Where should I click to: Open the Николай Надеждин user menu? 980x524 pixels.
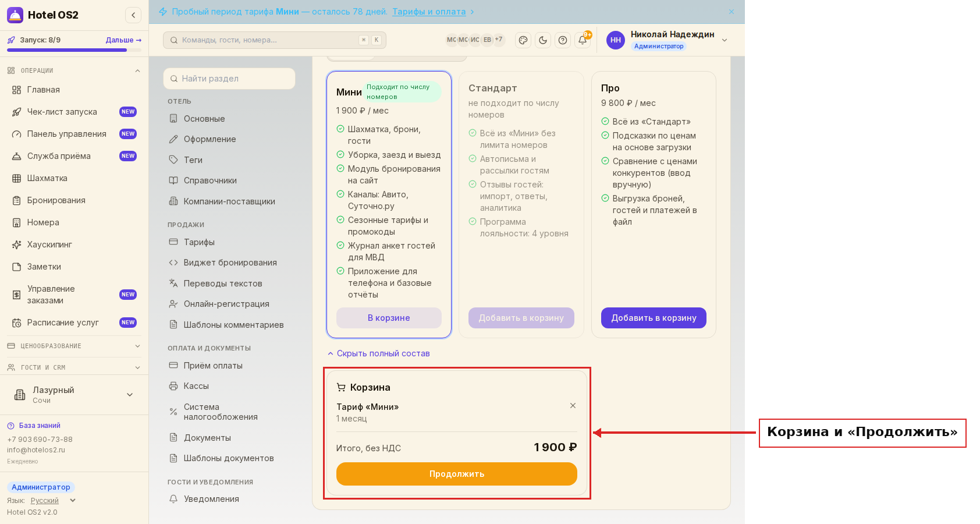[667, 40]
